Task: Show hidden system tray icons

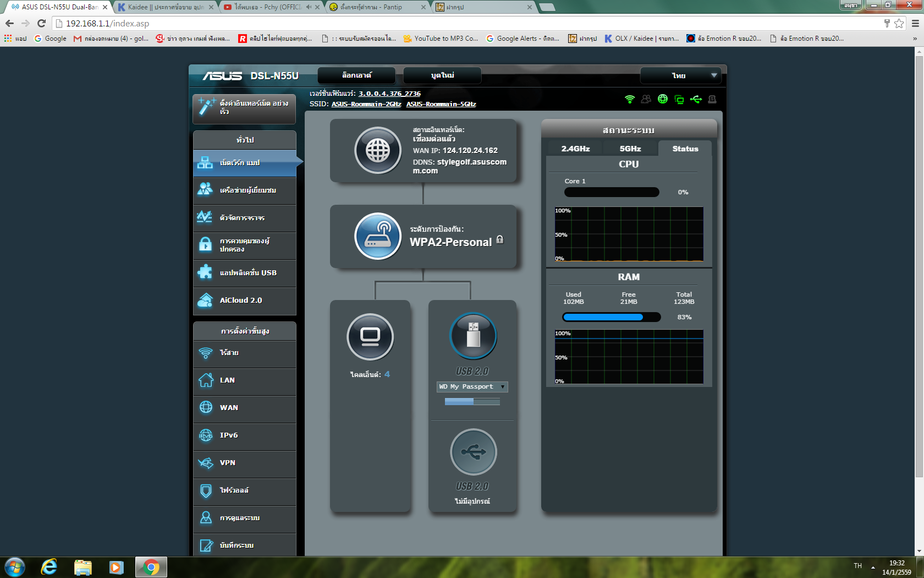Action: tap(873, 567)
